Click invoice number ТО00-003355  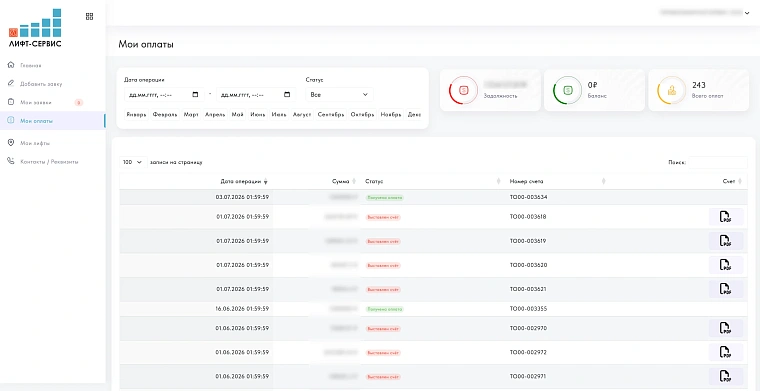click(x=528, y=309)
